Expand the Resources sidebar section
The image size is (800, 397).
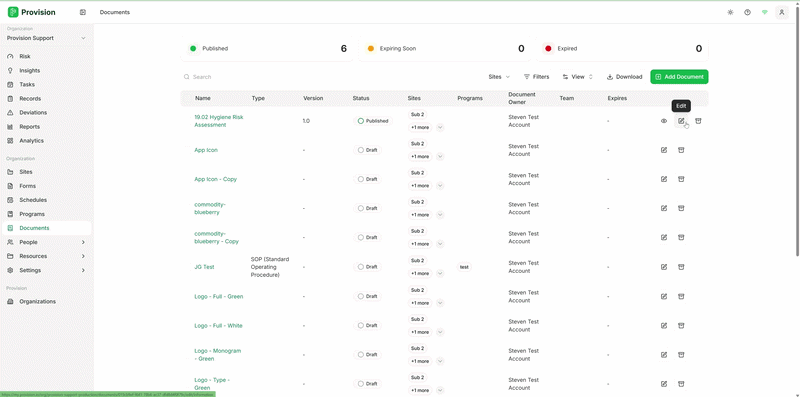46,256
